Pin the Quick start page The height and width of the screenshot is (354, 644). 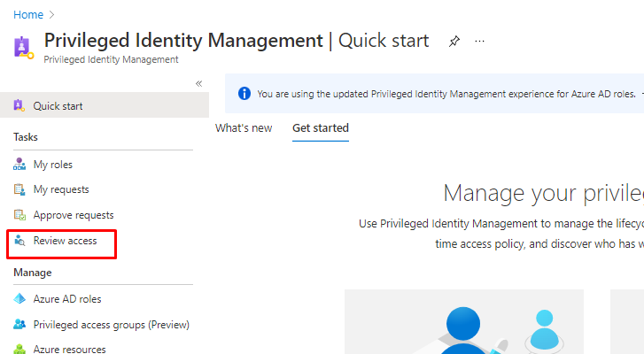tap(454, 41)
